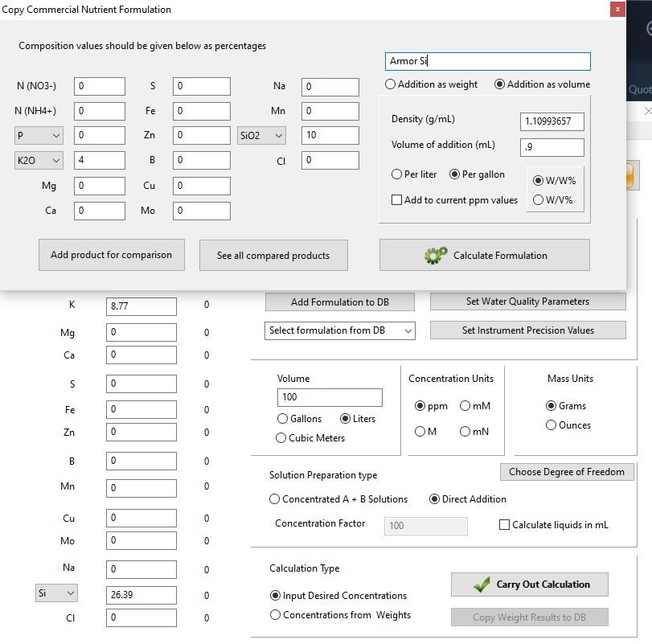Click the green checkmark on Carry Out Calculation
This screenshot has height=644, width=652.
pyautogui.click(x=482, y=585)
